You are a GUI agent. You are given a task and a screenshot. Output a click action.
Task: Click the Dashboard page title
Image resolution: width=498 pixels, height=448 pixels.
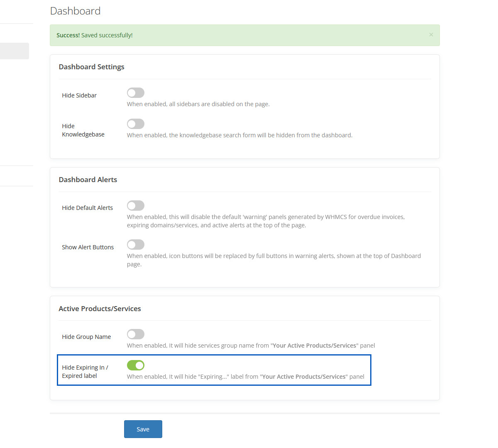point(75,11)
